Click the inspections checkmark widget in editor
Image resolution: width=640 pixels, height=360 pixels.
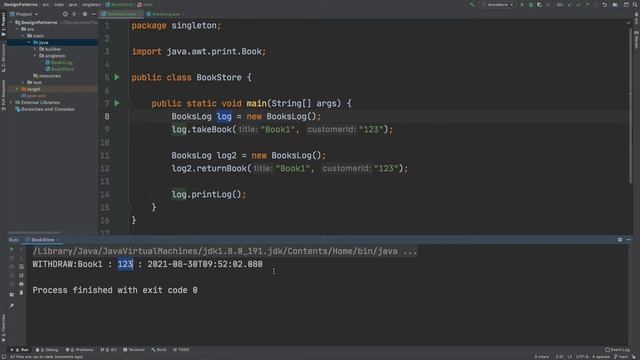pyautogui.click(x=629, y=23)
